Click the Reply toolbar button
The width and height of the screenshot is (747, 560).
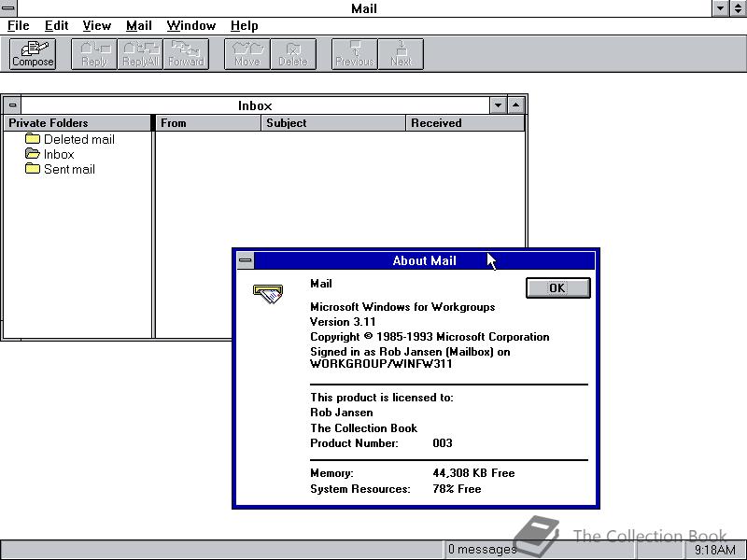pos(94,54)
